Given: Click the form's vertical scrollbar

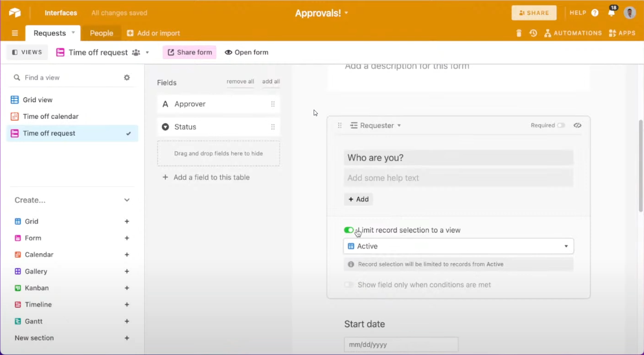Looking at the screenshot, I should (x=641, y=165).
